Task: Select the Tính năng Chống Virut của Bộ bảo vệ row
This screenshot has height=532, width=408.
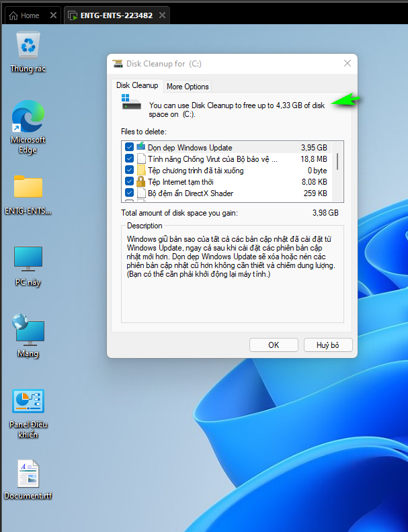Action: point(227,159)
